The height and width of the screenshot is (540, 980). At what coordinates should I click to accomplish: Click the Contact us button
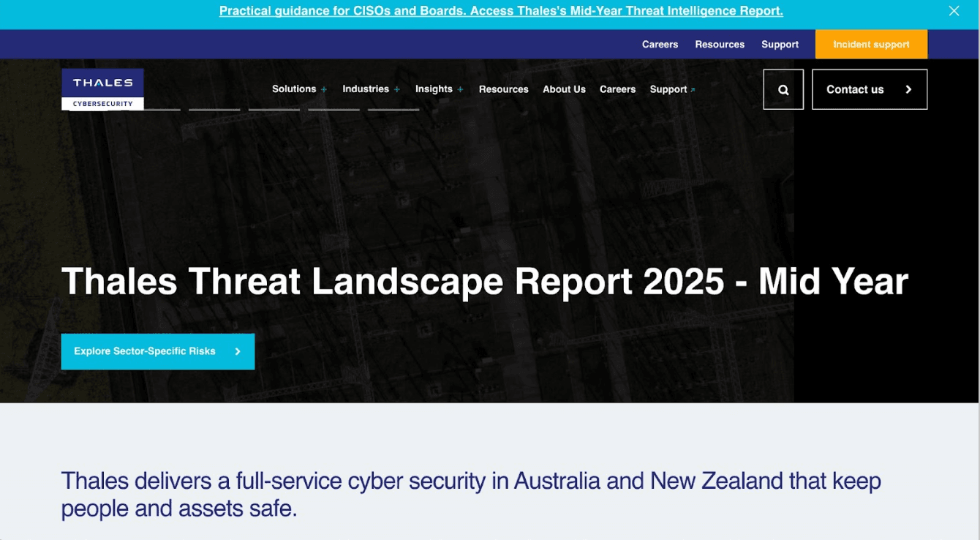870,89
